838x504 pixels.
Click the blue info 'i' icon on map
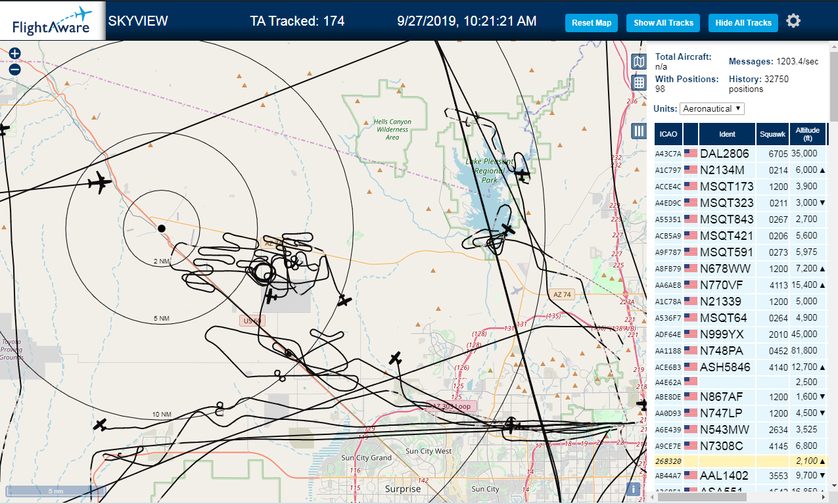click(x=634, y=489)
